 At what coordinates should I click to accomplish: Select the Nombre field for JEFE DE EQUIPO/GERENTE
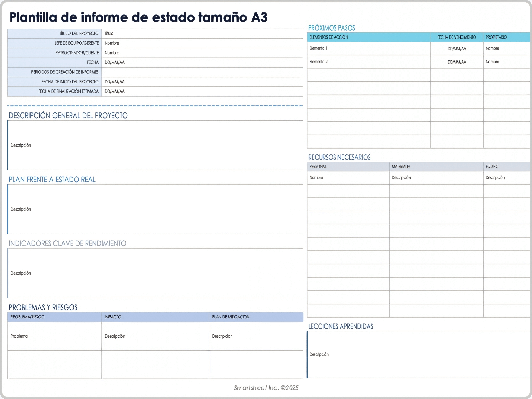(x=202, y=43)
